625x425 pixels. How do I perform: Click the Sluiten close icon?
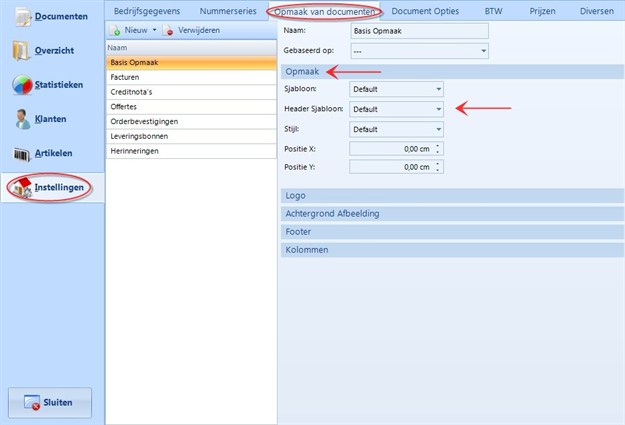tap(31, 402)
